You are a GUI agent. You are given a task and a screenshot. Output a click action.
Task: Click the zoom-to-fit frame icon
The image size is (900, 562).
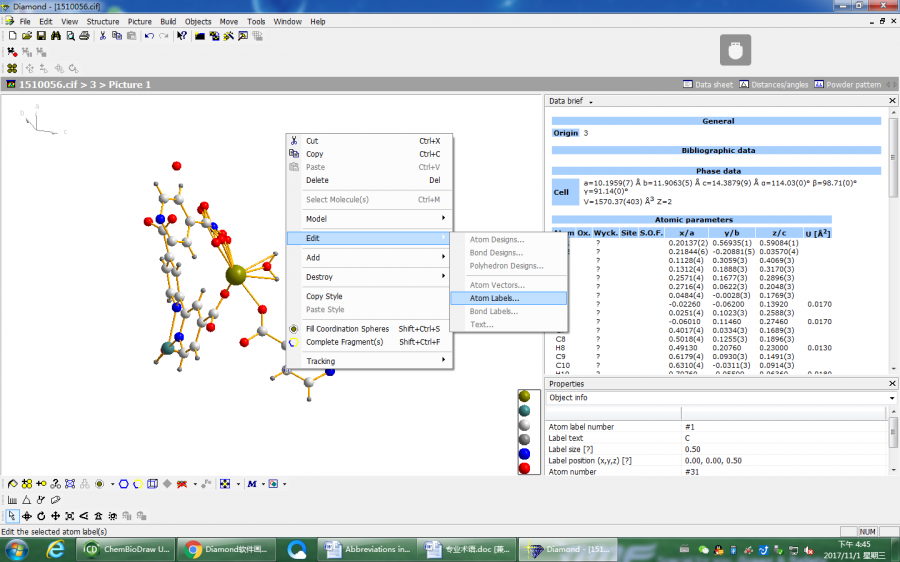(69, 516)
